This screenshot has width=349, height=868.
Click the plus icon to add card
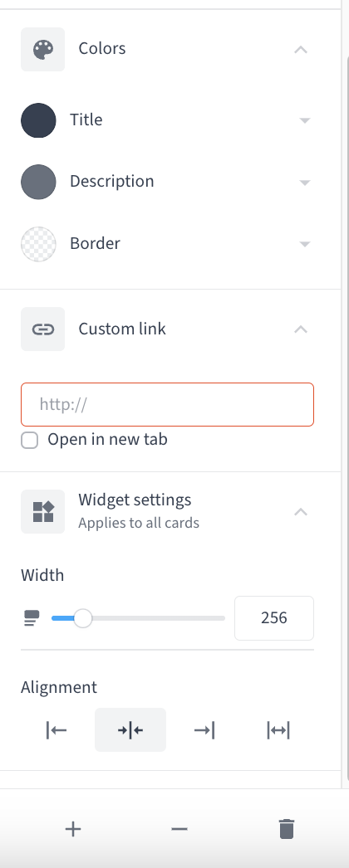pyautogui.click(x=73, y=829)
